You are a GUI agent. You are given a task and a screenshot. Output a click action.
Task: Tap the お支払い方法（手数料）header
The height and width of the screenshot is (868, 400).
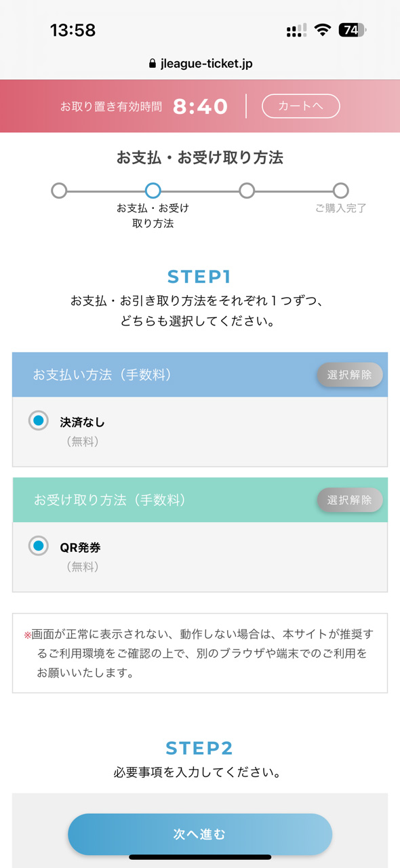point(102,374)
